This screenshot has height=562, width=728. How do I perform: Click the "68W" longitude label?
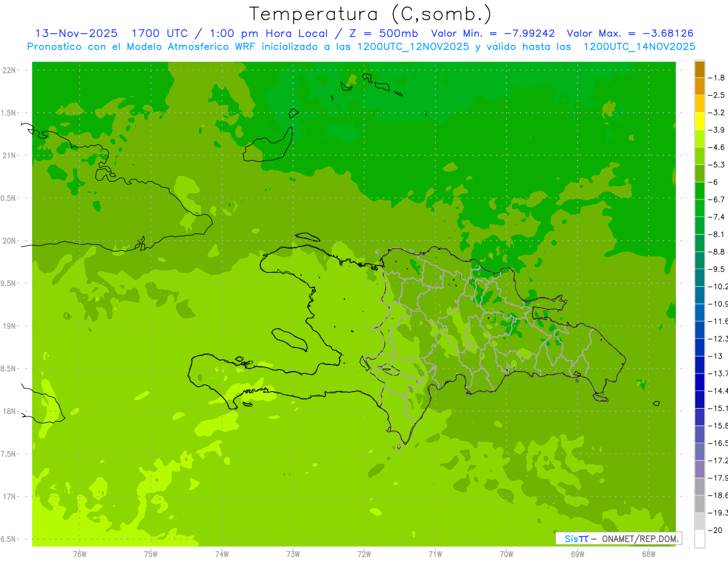coord(648,554)
